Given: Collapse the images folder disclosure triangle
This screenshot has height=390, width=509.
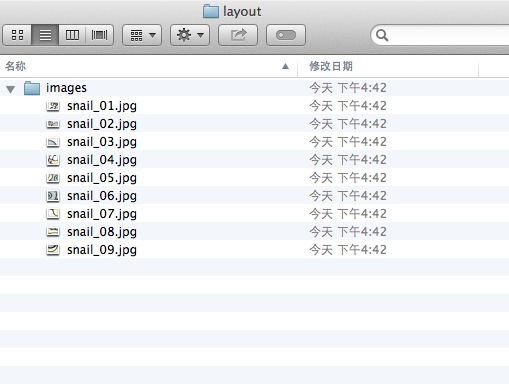Looking at the screenshot, I should pos(11,89).
